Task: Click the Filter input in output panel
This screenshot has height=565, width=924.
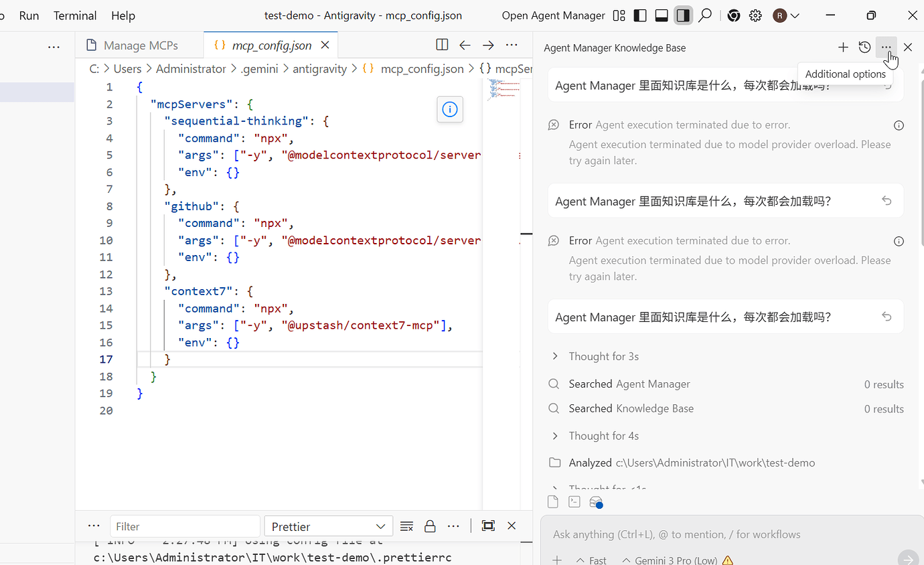Action: tap(185, 526)
